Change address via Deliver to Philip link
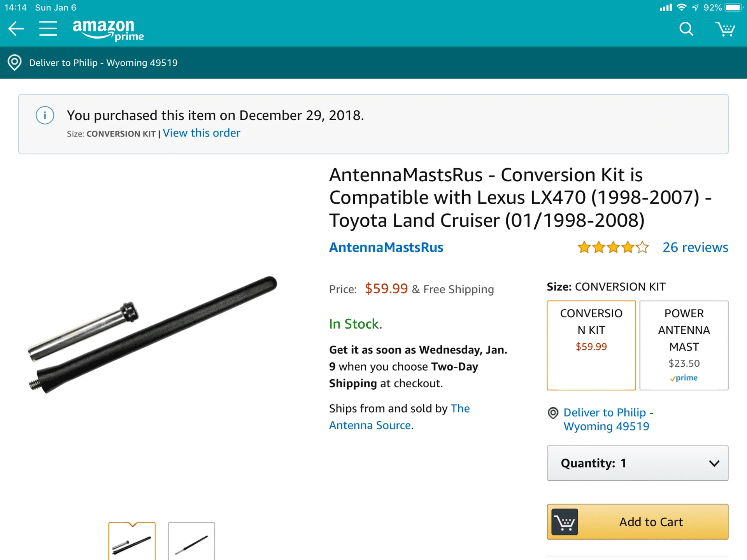 click(608, 419)
